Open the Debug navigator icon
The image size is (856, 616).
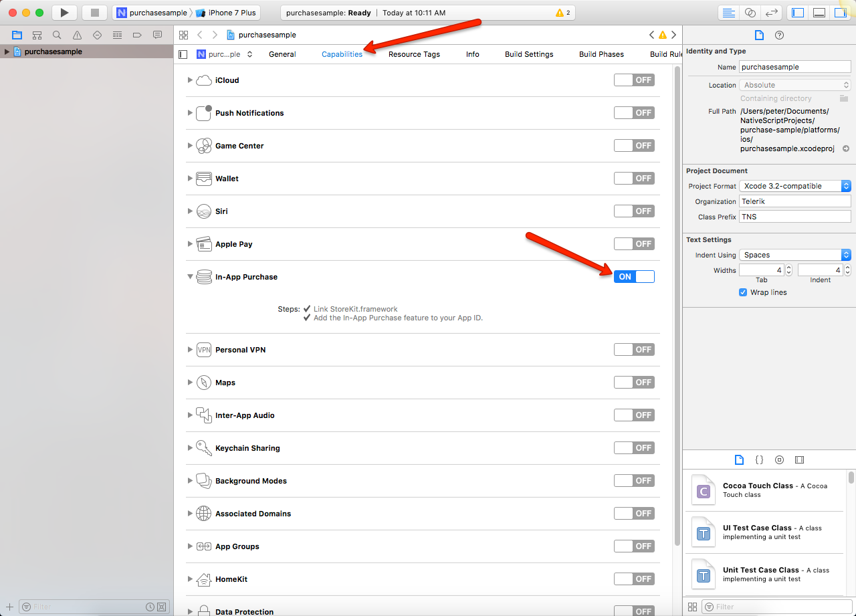tap(117, 35)
